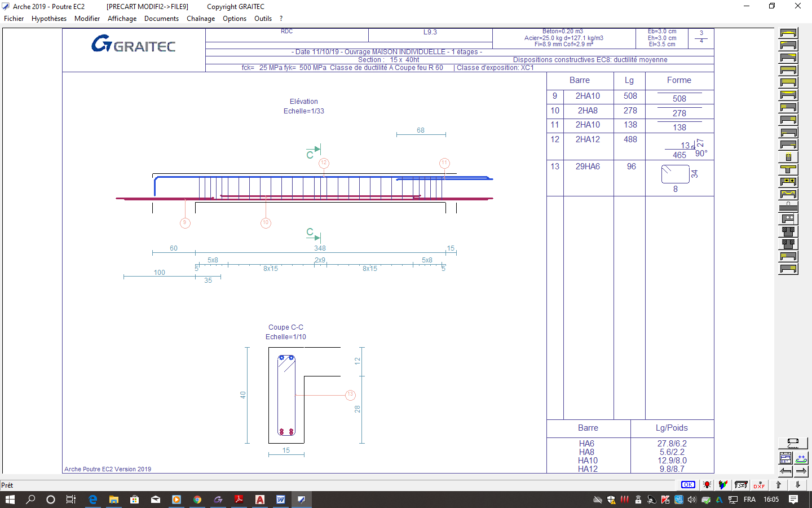Click the 'Coupe C-C' section title
812x508 pixels.
286,327
